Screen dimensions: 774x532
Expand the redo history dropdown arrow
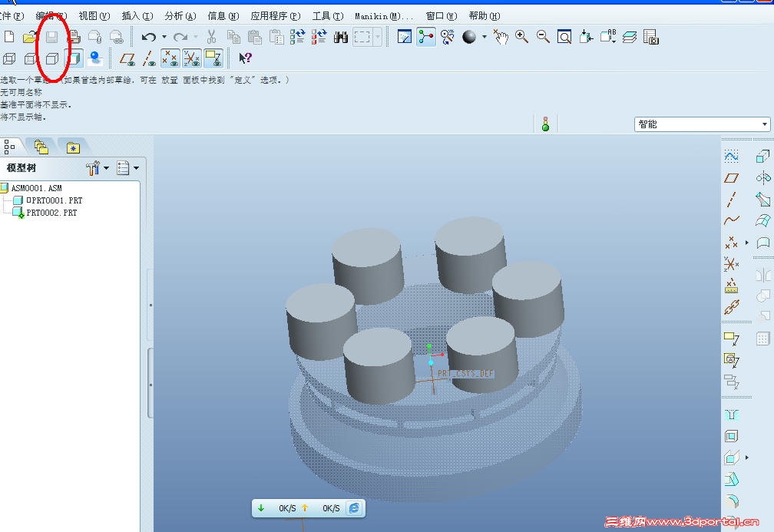[196, 37]
